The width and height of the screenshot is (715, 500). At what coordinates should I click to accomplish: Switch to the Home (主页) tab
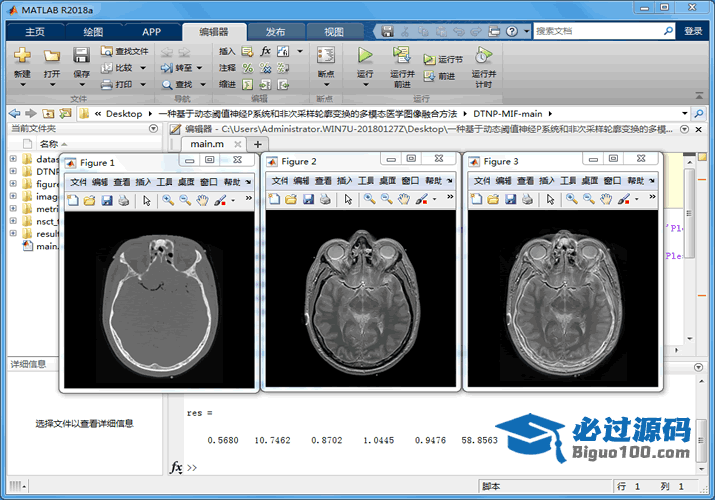pos(35,32)
